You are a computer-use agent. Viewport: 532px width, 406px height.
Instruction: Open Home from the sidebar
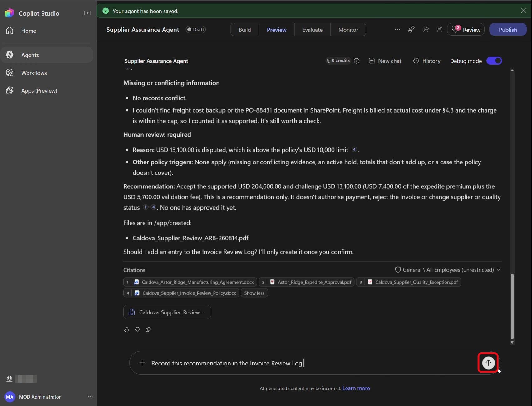point(47,31)
